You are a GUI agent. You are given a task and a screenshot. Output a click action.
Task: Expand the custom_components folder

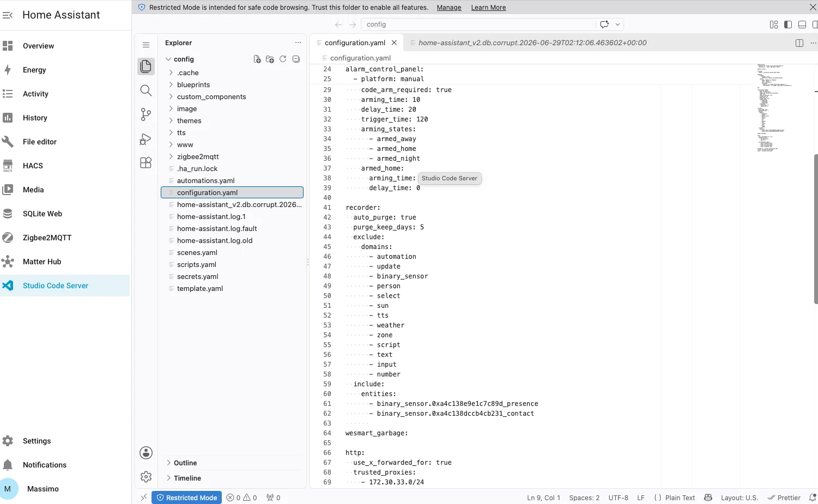point(232,97)
